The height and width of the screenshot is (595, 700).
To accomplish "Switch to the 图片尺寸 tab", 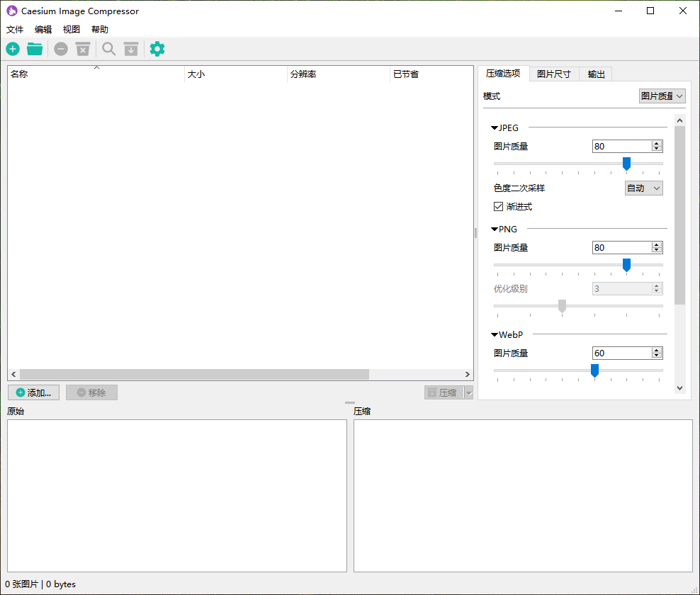I will (x=553, y=74).
